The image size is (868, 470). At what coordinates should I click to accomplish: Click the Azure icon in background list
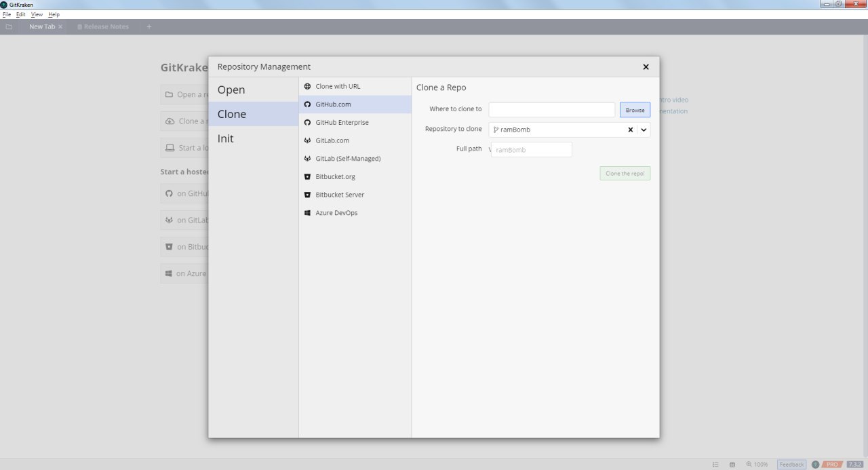coord(169,273)
